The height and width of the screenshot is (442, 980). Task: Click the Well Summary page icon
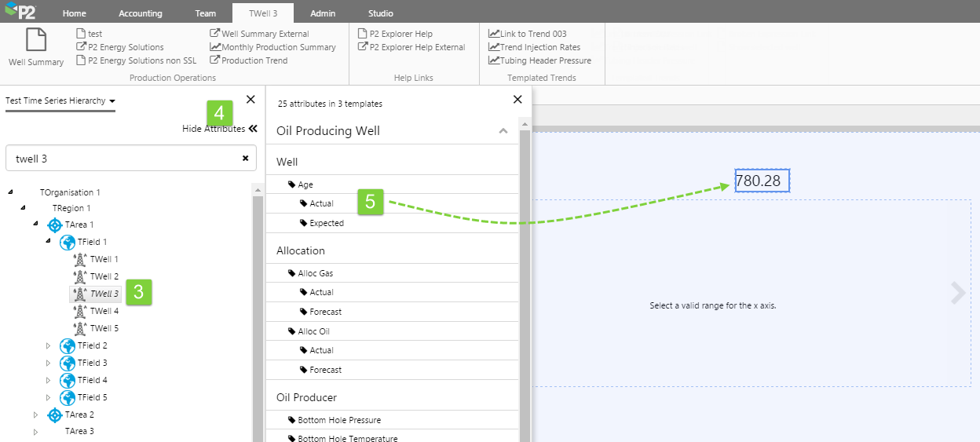tap(35, 40)
